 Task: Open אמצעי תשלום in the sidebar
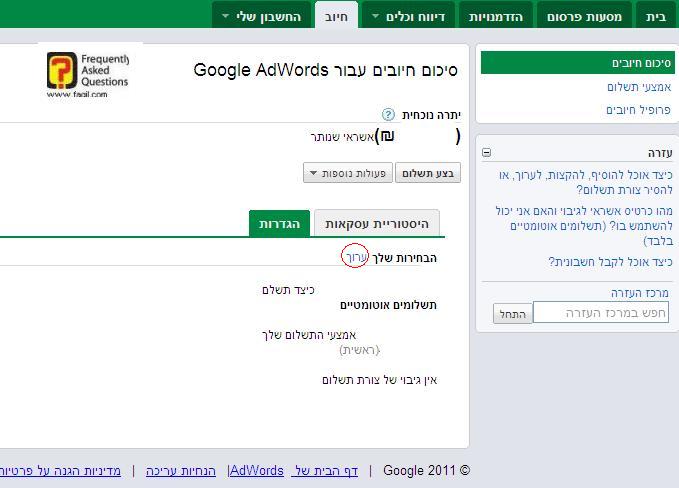[639, 87]
